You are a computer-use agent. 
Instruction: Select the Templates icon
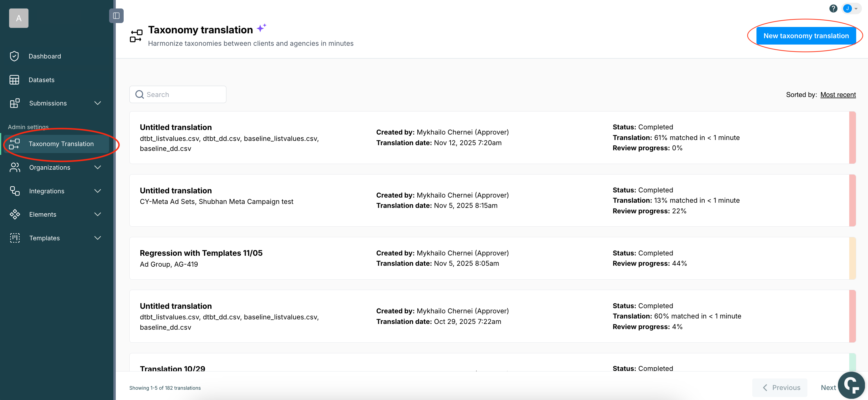coord(15,238)
